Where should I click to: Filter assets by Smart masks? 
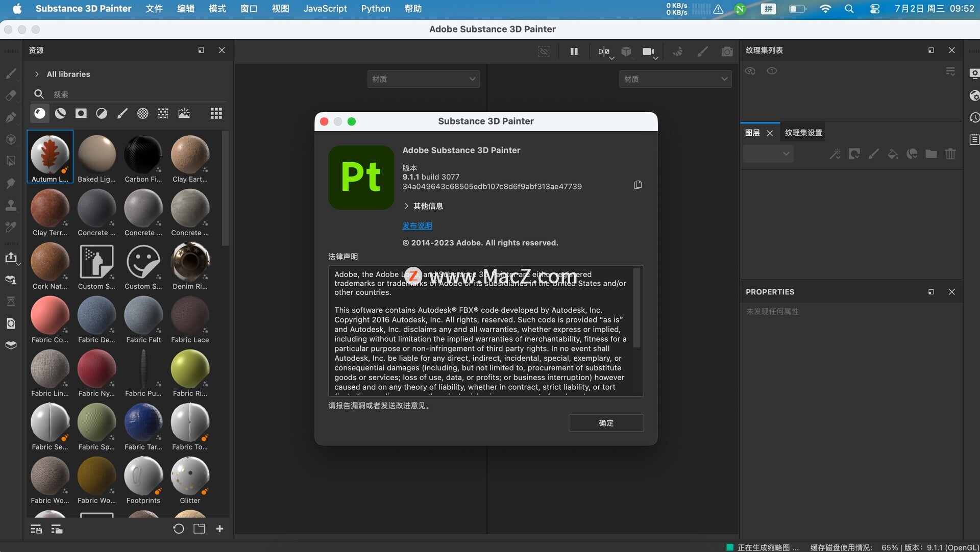81,113
